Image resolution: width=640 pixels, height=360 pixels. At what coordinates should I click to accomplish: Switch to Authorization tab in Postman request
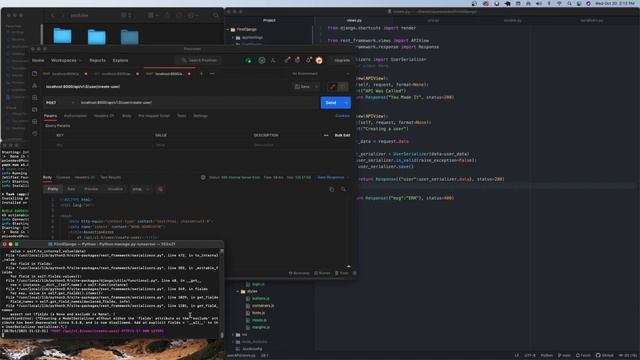[x=75, y=116]
